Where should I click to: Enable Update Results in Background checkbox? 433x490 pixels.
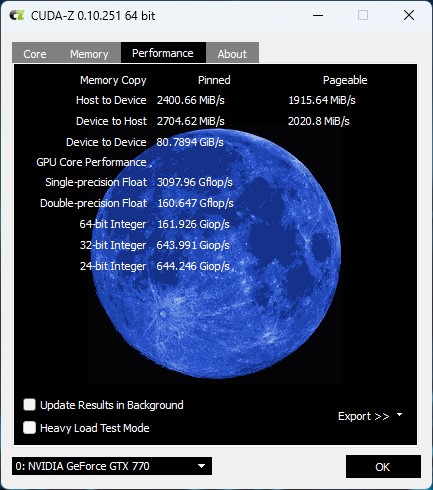[30, 405]
